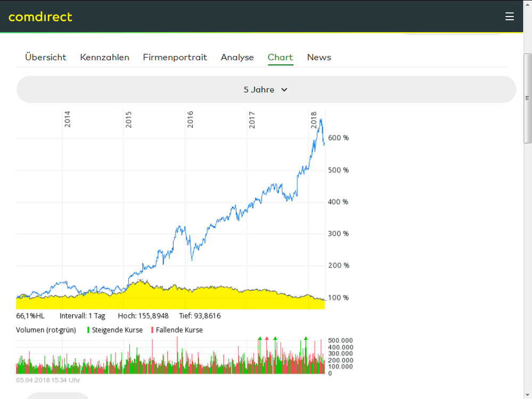Go to the Firmenportrait tab
The width and height of the screenshot is (532, 399).
click(x=175, y=58)
